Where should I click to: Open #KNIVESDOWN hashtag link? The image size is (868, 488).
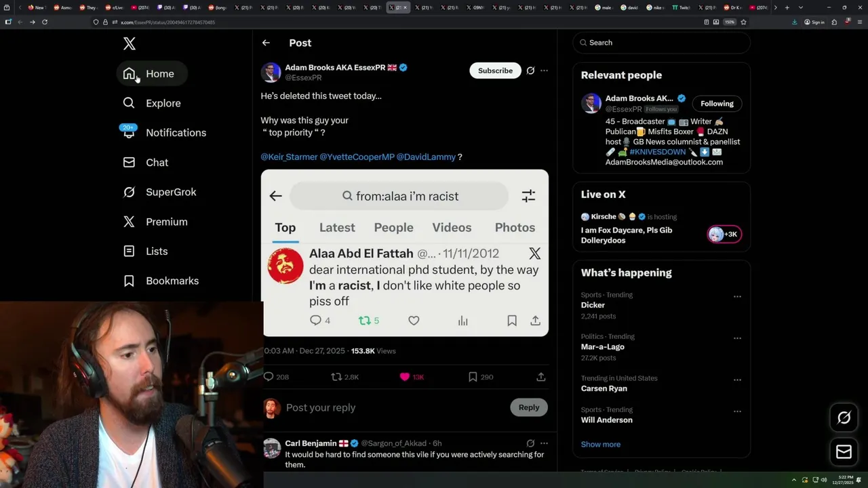coord(658,152)
